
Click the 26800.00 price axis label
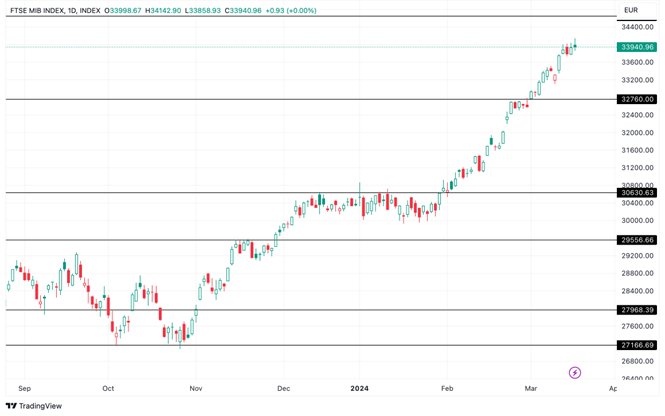coord(637,361)
